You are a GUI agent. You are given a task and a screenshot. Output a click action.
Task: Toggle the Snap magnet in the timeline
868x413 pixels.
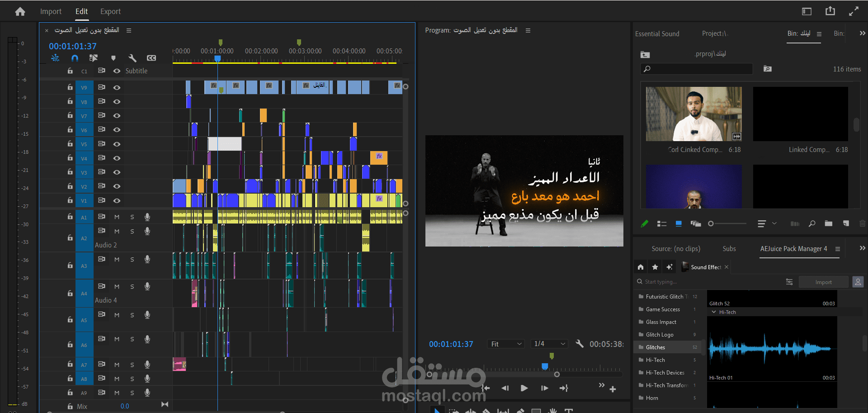(x=75, y=58)
